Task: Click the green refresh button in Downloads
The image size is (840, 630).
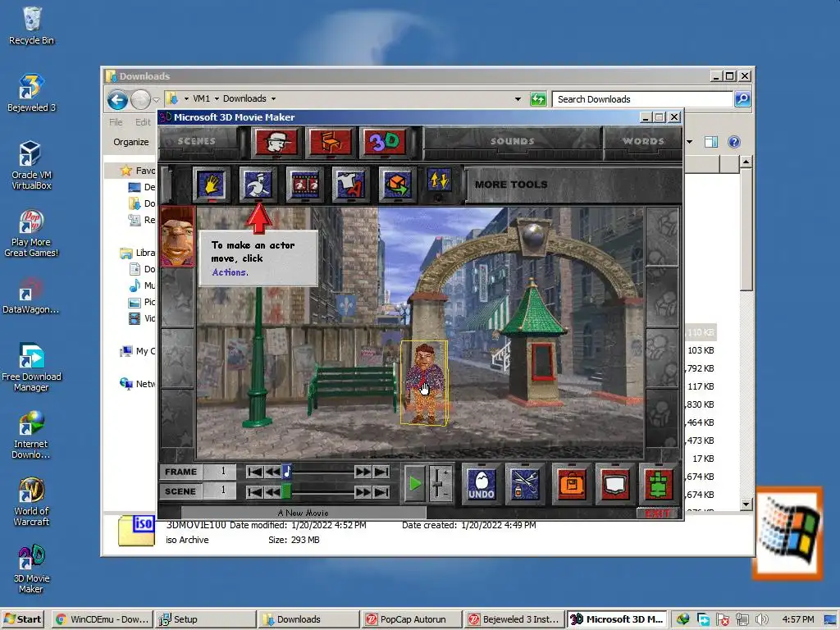Action: pyautogui.click(x=538, y=99)
